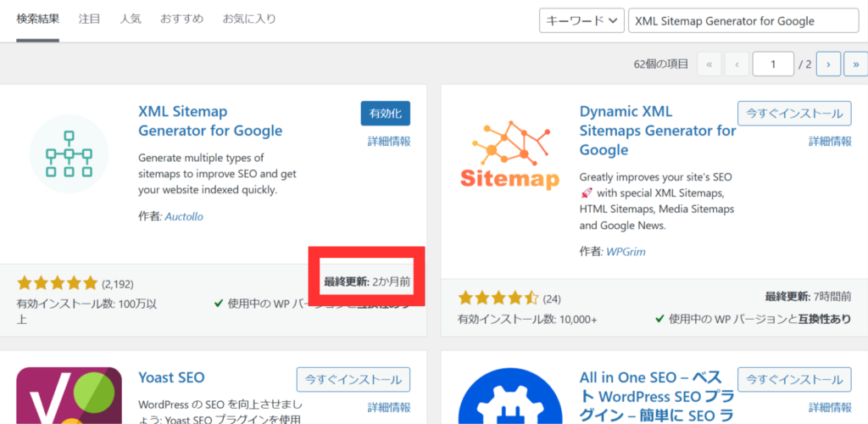Click the XML Sitemap Generator plugin description text
The image size is (868, 424).
click(217, 174)
